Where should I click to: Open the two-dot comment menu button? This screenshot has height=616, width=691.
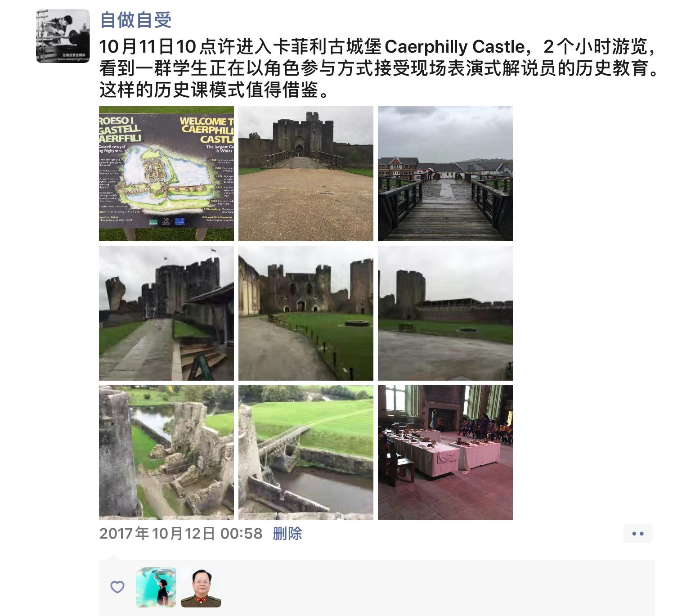638,534
